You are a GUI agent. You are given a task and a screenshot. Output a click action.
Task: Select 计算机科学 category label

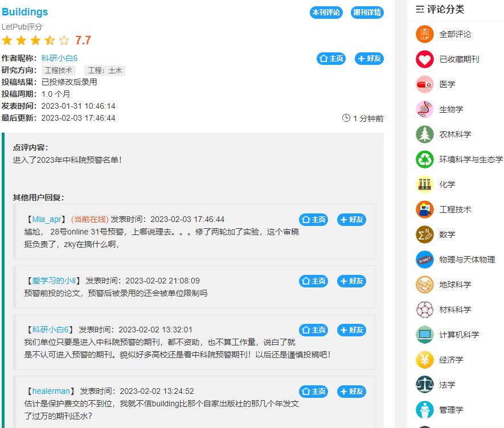pyautogui.click(x=460, y=335)
